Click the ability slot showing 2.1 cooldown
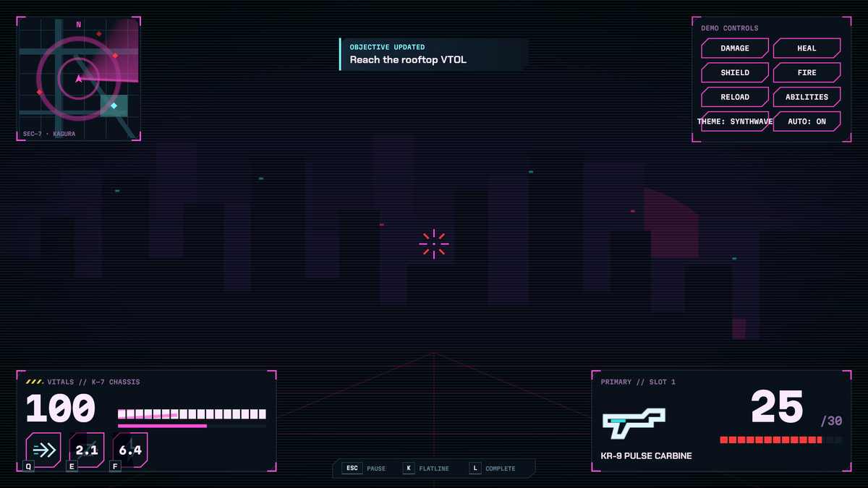 tap(87, 450)
